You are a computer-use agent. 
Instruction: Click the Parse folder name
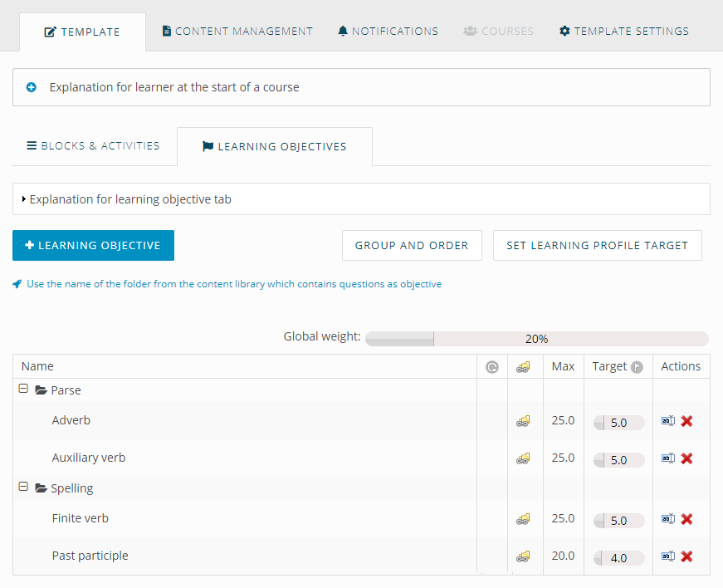coord(66,390)
